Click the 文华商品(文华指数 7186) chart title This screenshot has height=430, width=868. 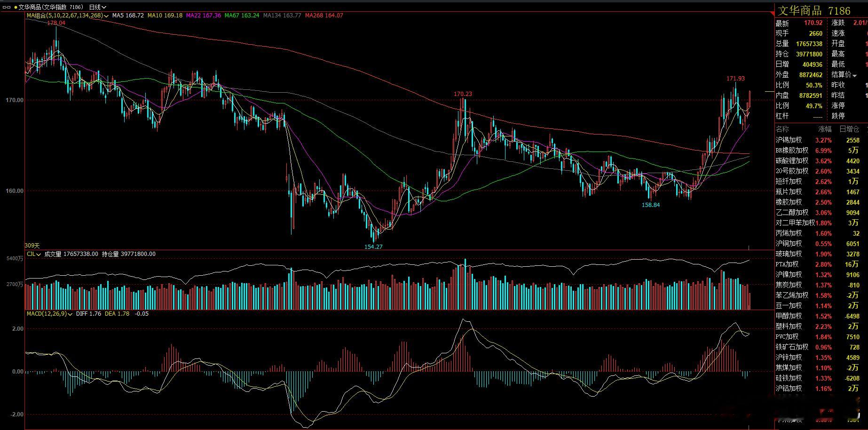[x=51, y=7]
